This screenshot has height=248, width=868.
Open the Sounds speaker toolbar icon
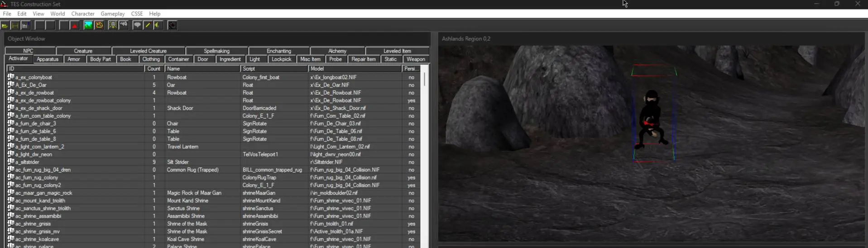point(158,25)
